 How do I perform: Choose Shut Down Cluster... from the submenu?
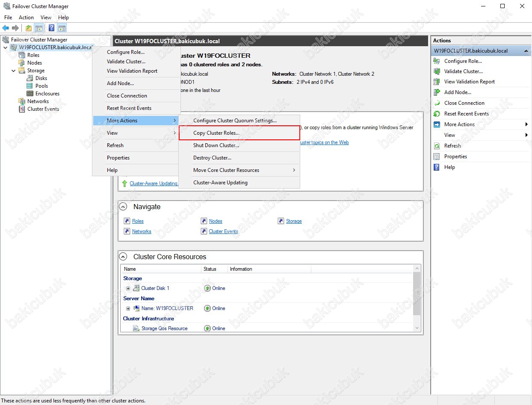coord(239,145)
